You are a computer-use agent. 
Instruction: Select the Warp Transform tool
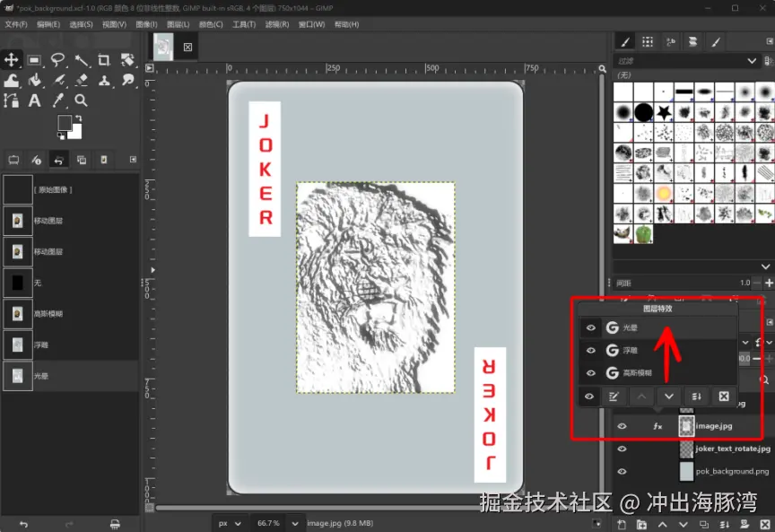(x=12, y=80)
